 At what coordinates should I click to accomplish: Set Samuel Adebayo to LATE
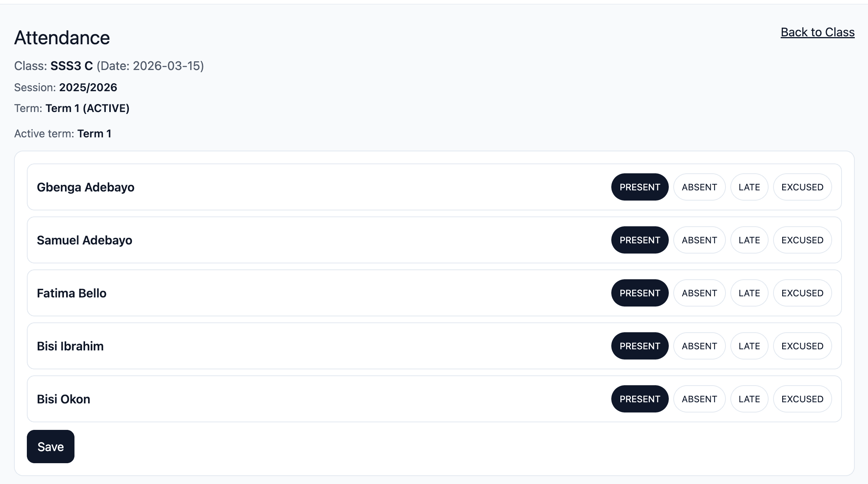click(x=749, y=240)
